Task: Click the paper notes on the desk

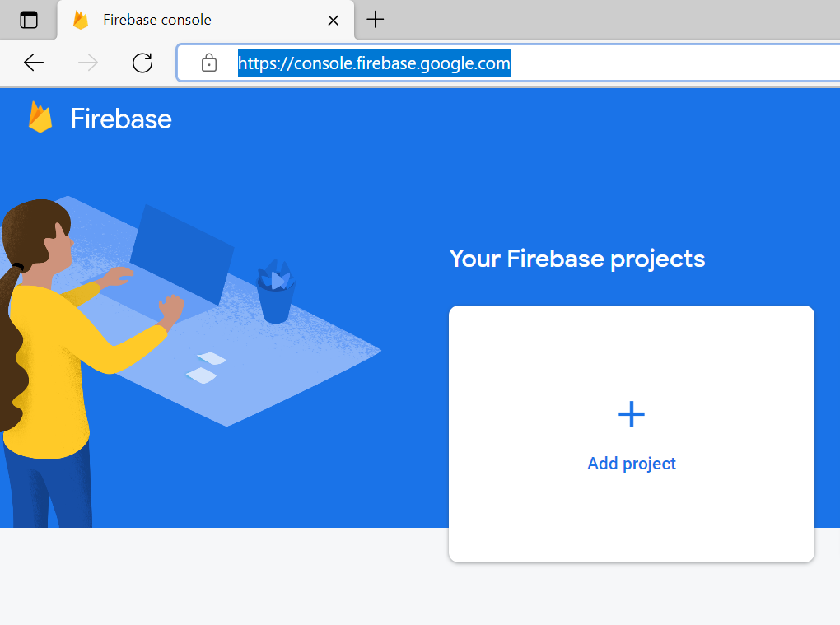Action: click(206, 367)
